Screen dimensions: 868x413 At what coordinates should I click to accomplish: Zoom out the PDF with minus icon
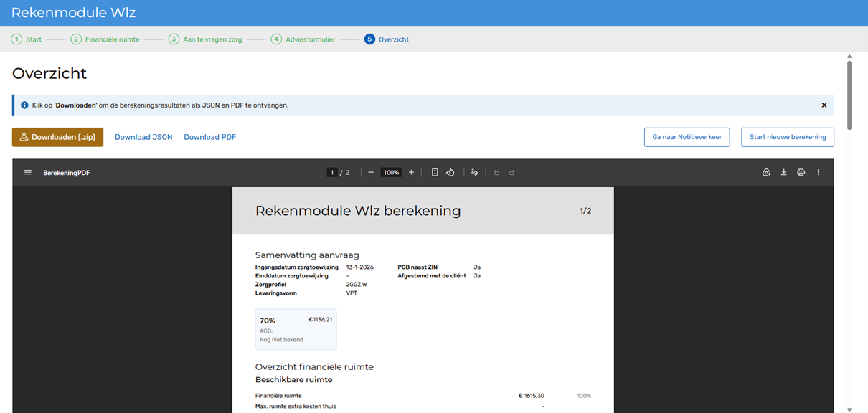[x=371, y=173]
